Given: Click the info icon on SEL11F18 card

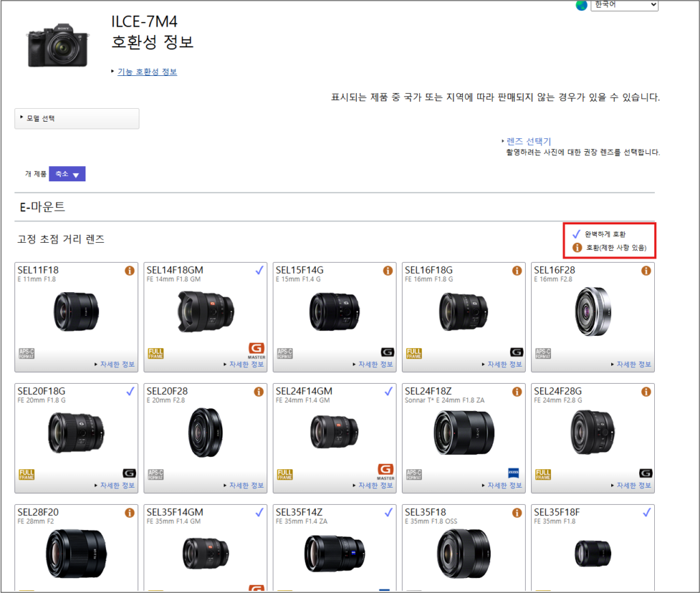Looking at the screenshot, I should pos(129,271).
